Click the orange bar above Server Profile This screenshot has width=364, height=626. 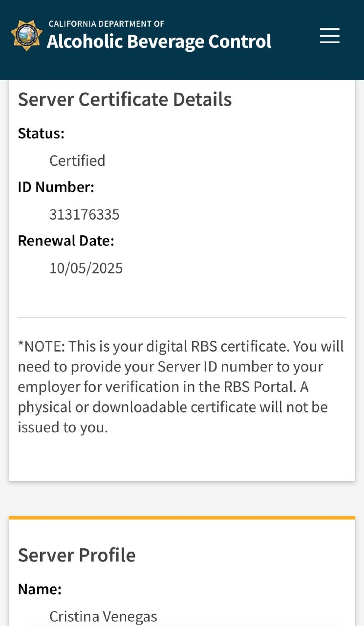point(182,517)
